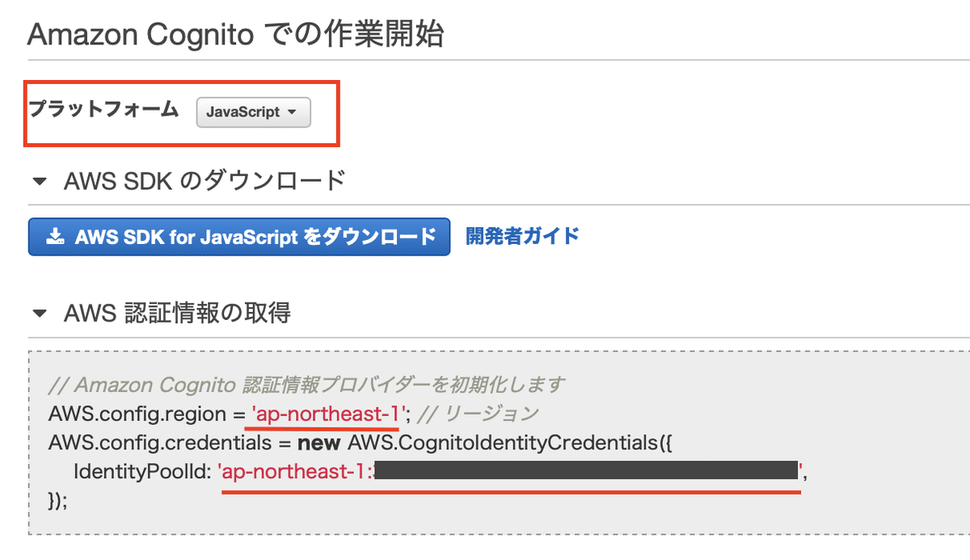Collapse the AWS SDK のダウンロード section triangle
Viewport: 970px width, 560px height.
click(x=40, y=181)
